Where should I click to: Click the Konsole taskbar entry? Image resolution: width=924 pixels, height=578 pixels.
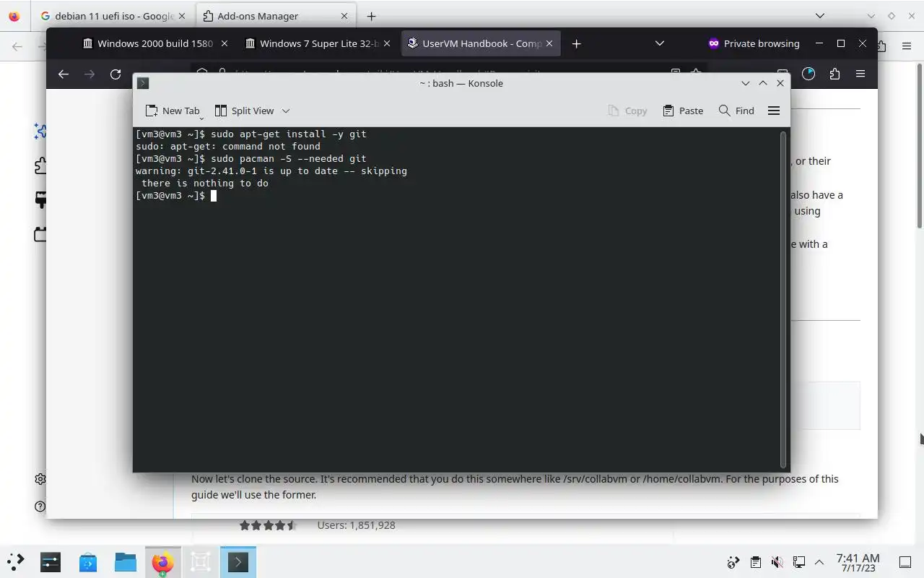point(238,561)
